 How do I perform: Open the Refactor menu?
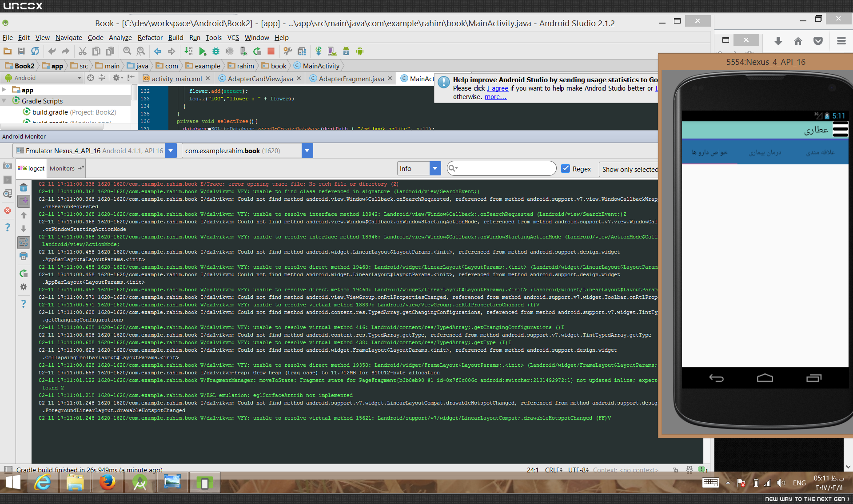pos(150,38)
